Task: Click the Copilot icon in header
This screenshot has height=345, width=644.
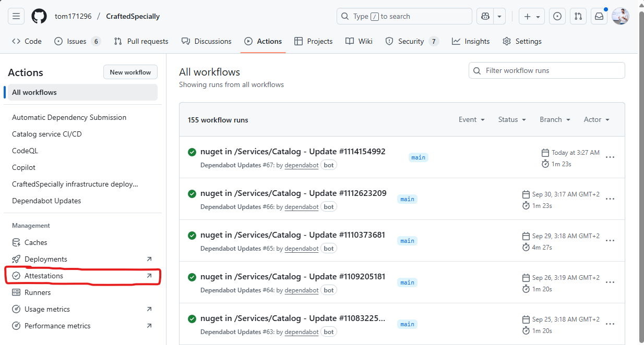Action: point(484,16)
